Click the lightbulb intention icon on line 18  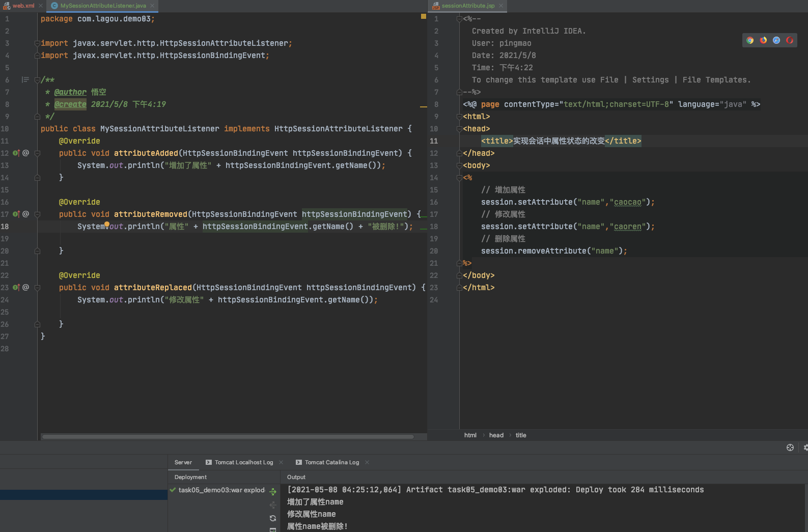pos(107,225)
